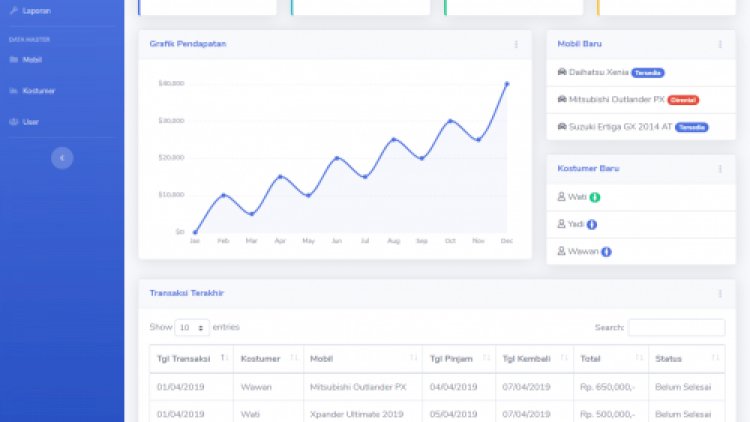Viewport: 750px width, 422px height.
Task: Open the show entries count dropdown
Action: [x=192, y=328]
